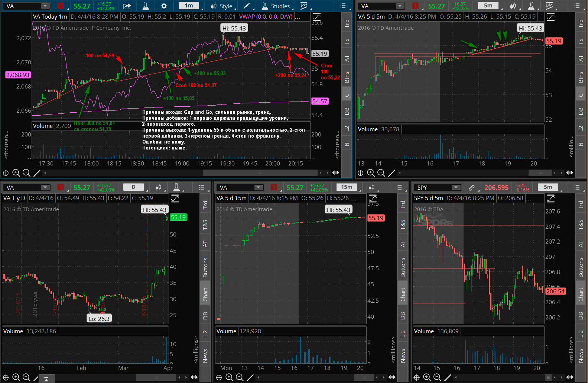Screen dimensions: 588x383
Task: Click the share chart icon in top-left panel
Action: pos(127,6)
